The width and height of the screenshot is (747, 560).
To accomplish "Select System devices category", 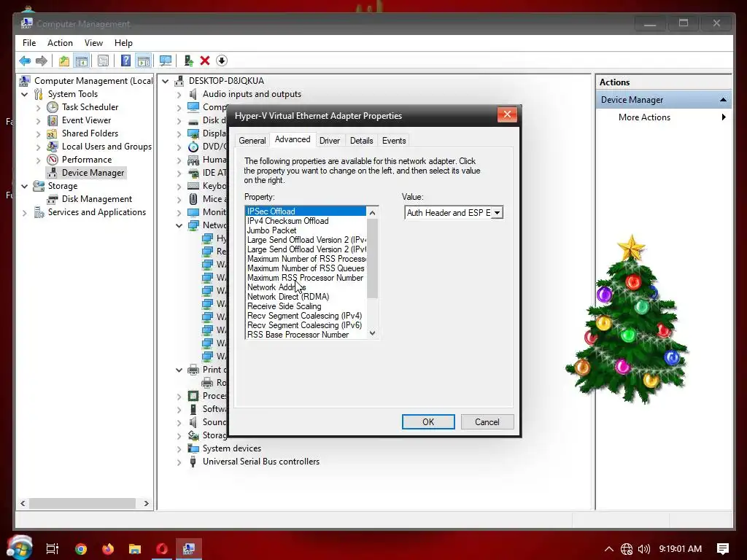I will click(231, 448).
